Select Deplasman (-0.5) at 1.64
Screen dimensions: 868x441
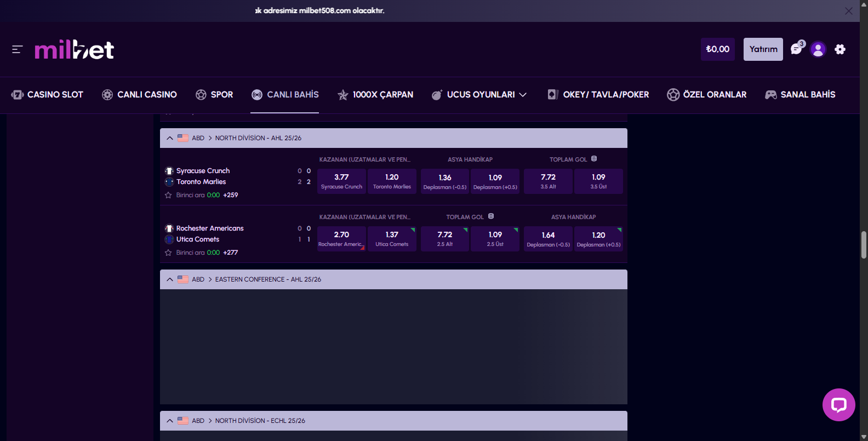pos(548,239)
